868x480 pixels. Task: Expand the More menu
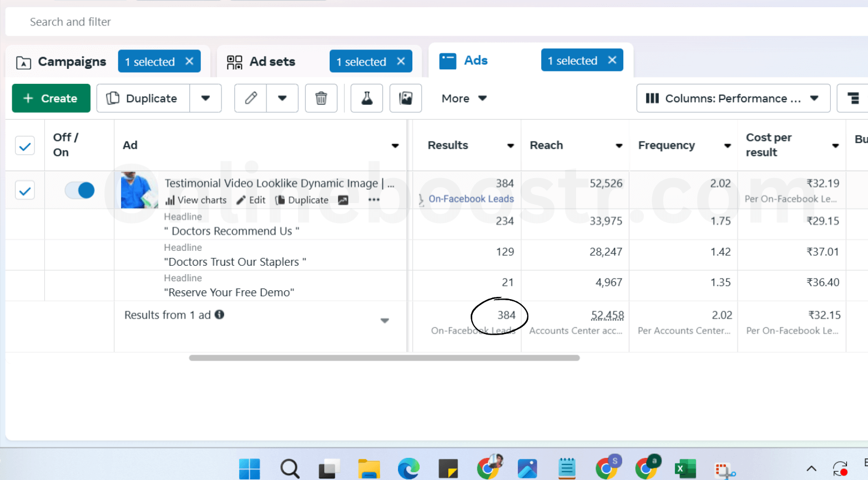tap(464, 98)
